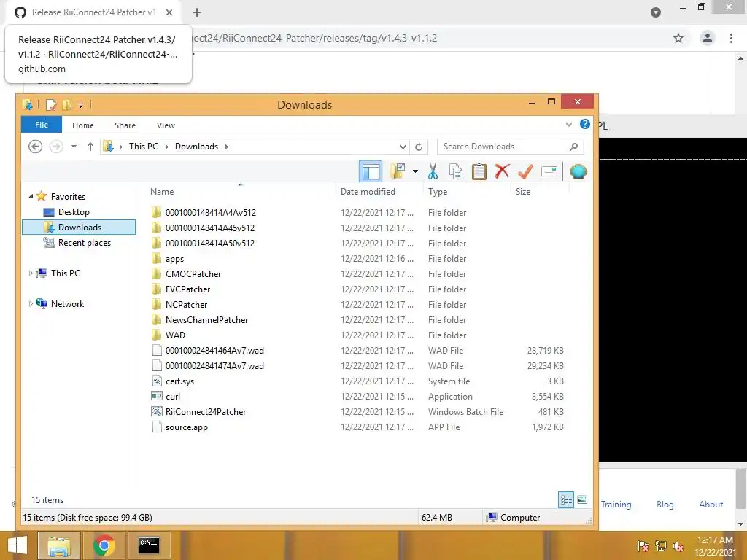Open the File ribbon tab

pyautogui.click(x=42, y=125)
